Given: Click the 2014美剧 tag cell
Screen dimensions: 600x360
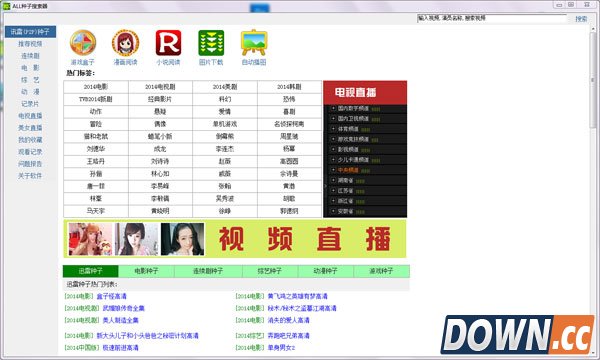Looking at the screenshot, I should click(x=225, y=87).
